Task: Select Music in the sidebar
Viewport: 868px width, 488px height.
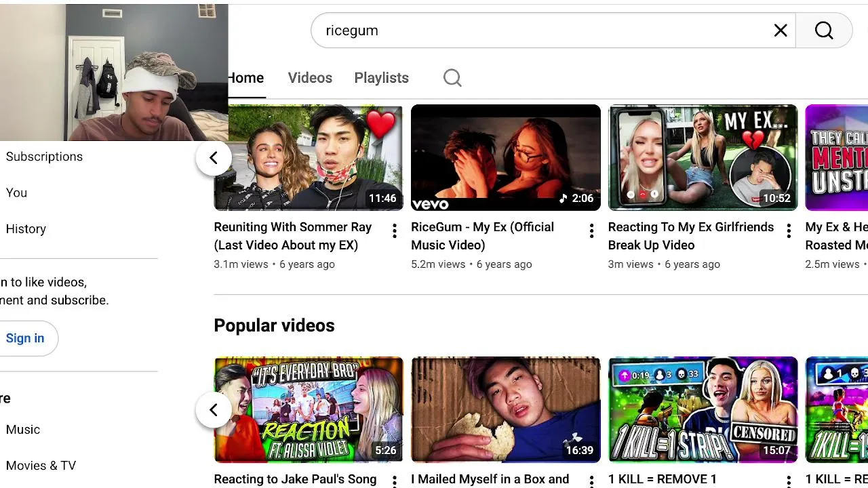Action: pyautogui.click(x=23, y=430)
